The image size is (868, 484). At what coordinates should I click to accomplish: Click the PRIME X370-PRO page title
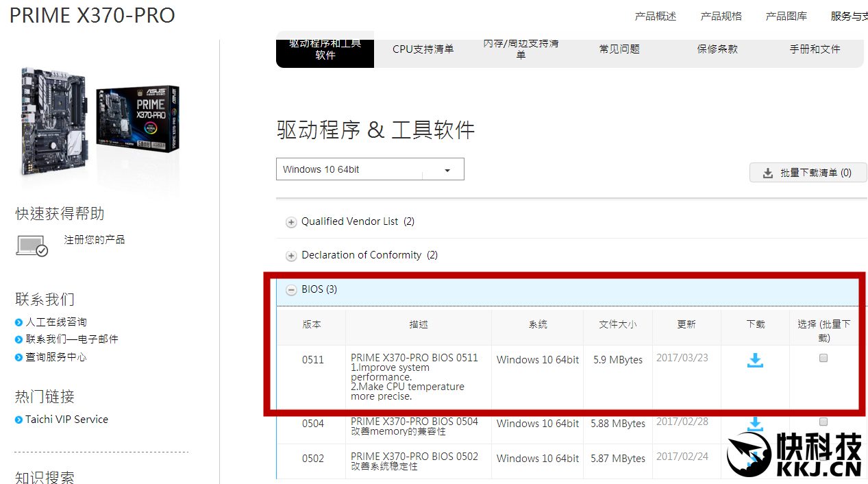(92, 15)
